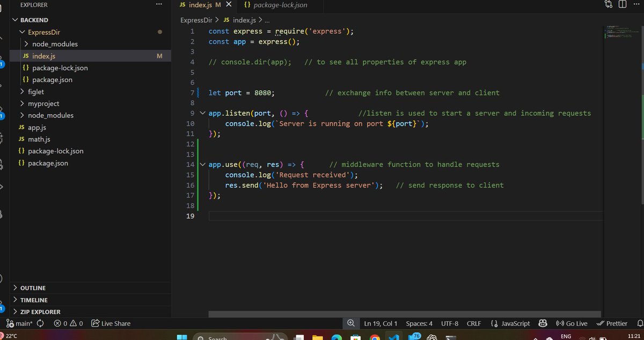Open Explorer views menu via ellipsis

(159, 4)
